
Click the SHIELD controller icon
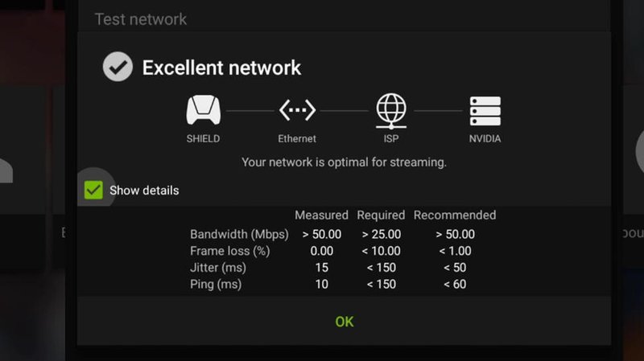click(x=204, y=110)
